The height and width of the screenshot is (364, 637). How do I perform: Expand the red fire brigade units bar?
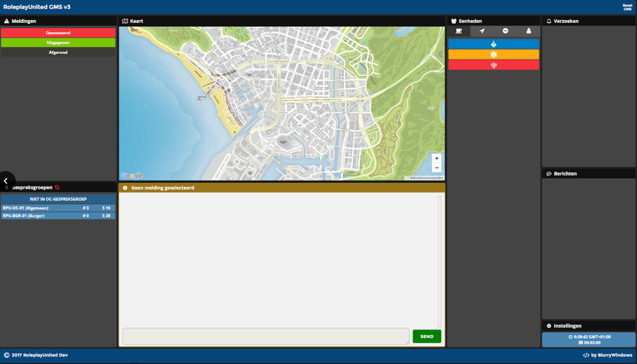tap(493, 65)
